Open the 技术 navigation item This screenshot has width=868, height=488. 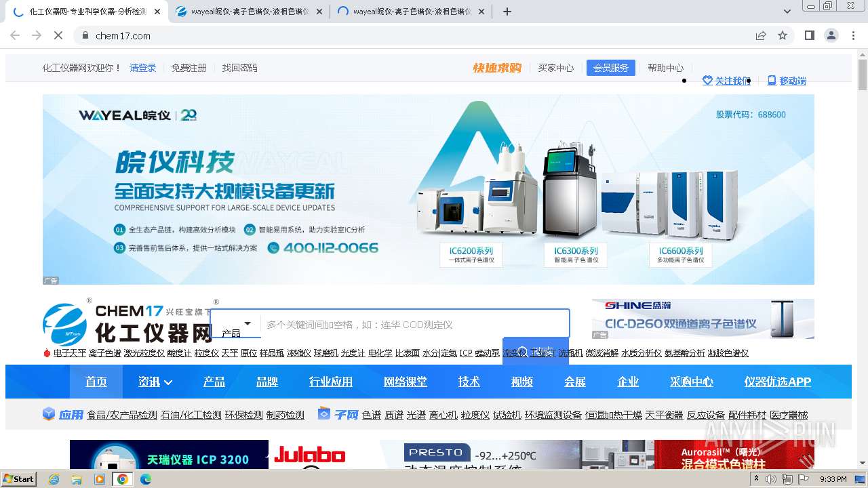pyautogui.click(x=469, y=382)
